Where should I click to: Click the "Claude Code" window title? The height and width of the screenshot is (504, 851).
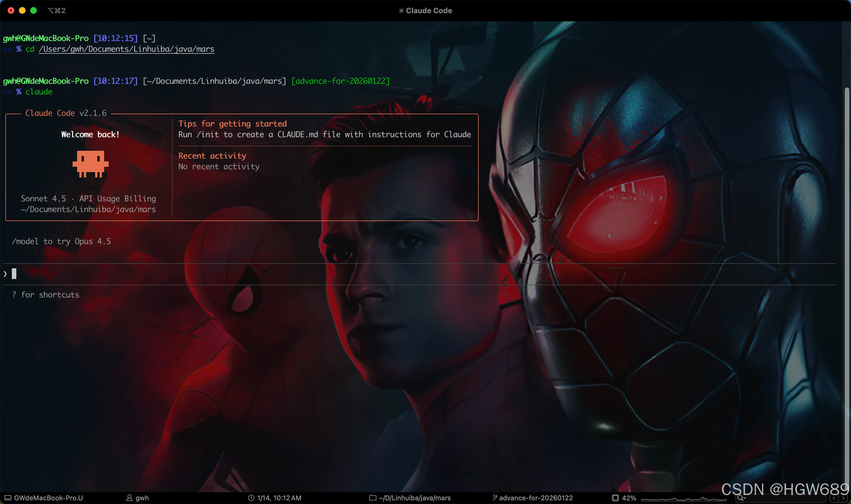click(429, 10)
